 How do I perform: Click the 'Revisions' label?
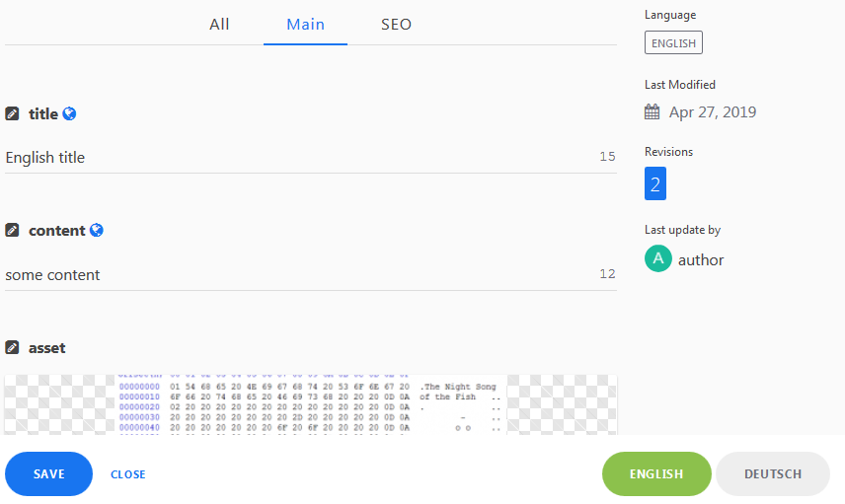click(668, 152)
